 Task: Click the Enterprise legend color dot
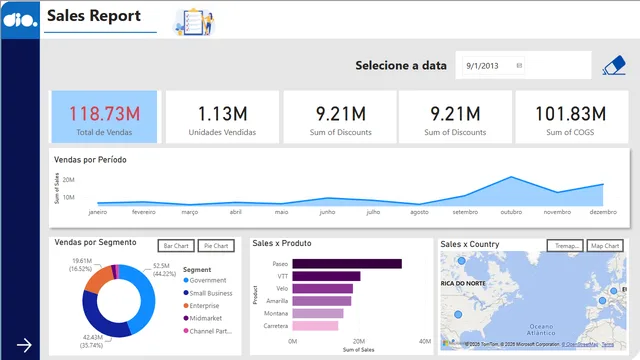click(186, 305)
